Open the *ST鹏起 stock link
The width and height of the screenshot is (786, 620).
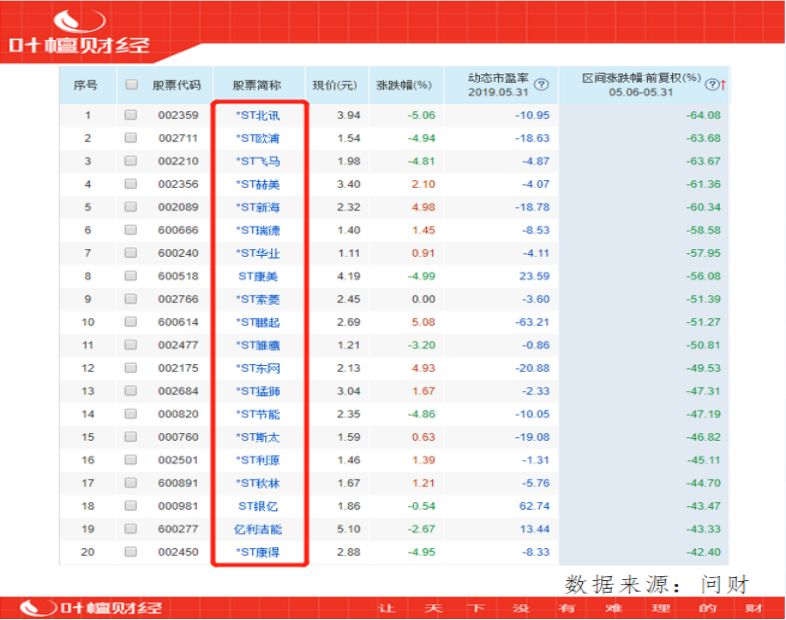point(258,322)
